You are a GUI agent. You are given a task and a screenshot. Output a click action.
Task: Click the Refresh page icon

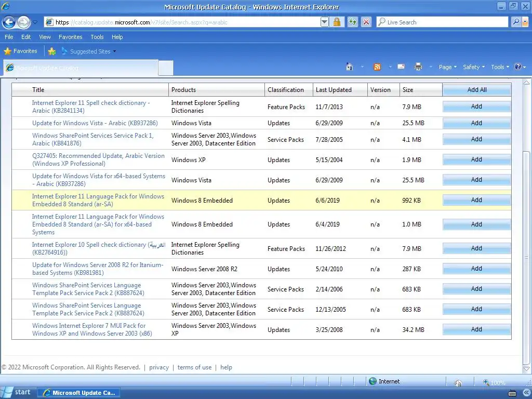pos(353,22)
